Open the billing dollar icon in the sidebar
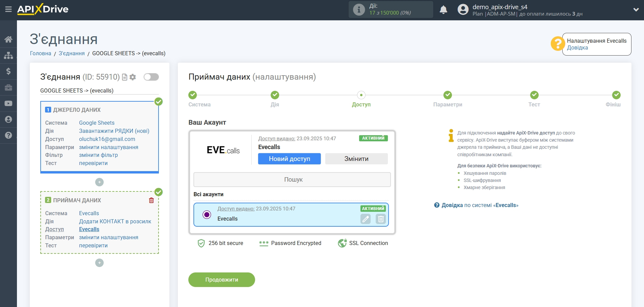 8,71
